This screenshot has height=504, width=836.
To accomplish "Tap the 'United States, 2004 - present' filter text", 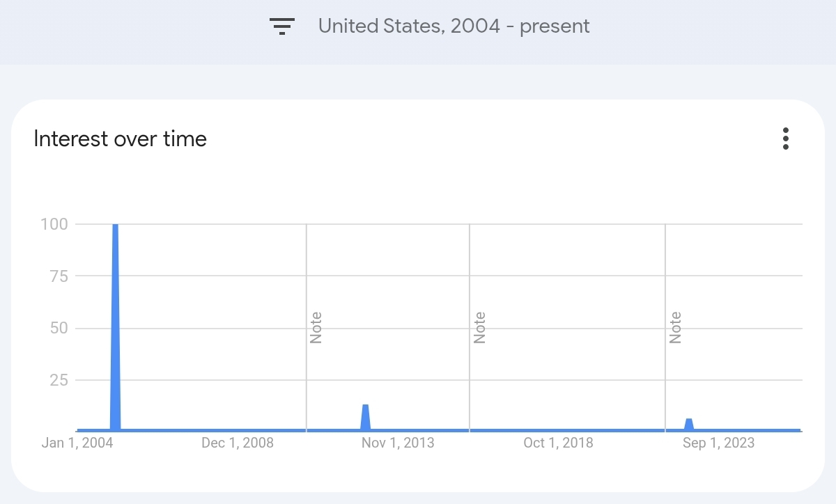I will 454,26.
